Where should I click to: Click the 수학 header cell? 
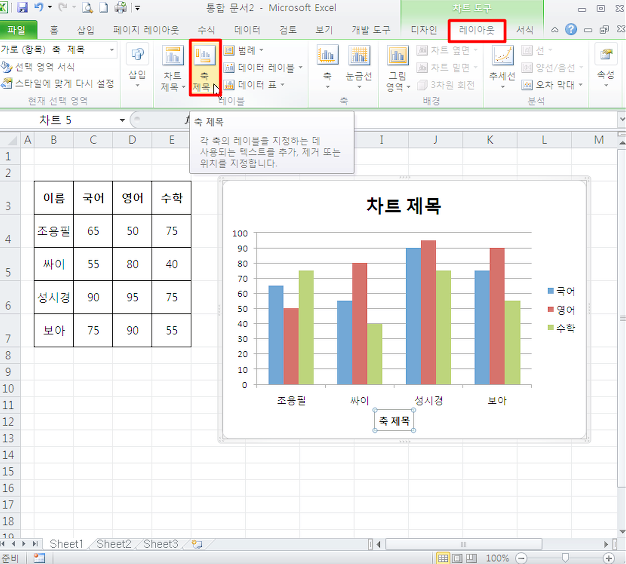[172, 198]
